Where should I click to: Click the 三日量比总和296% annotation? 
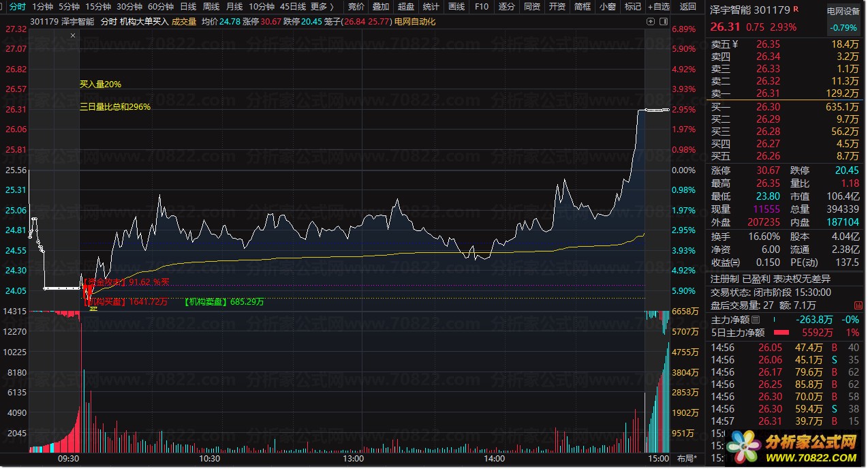(x=115, y=107)
